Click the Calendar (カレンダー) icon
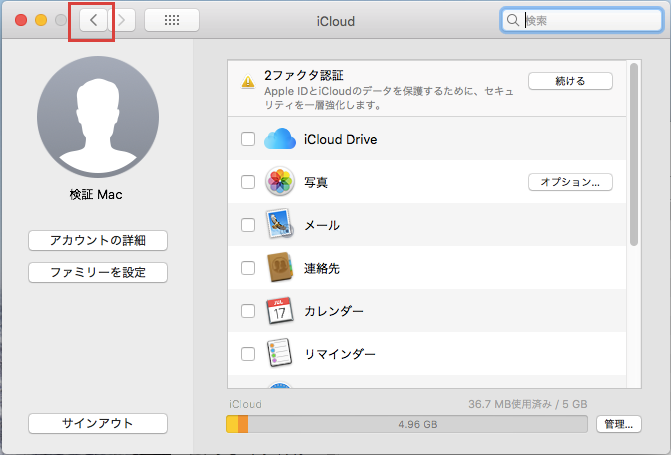 280,310
